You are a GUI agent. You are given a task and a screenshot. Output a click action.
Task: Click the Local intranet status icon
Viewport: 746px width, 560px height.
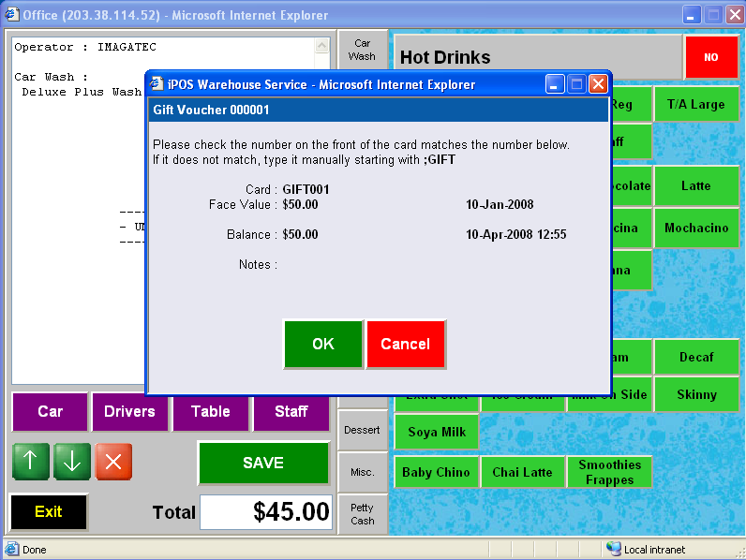click(x=614, y=550)
